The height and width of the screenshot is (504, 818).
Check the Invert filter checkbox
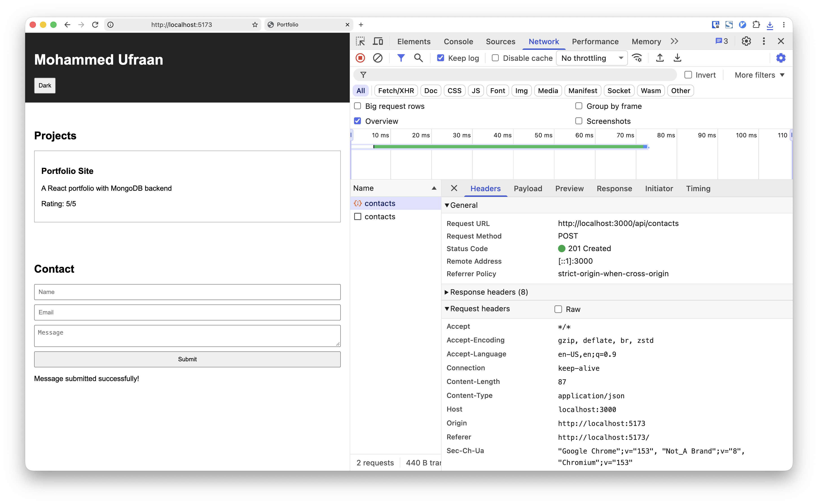(688, 75)
